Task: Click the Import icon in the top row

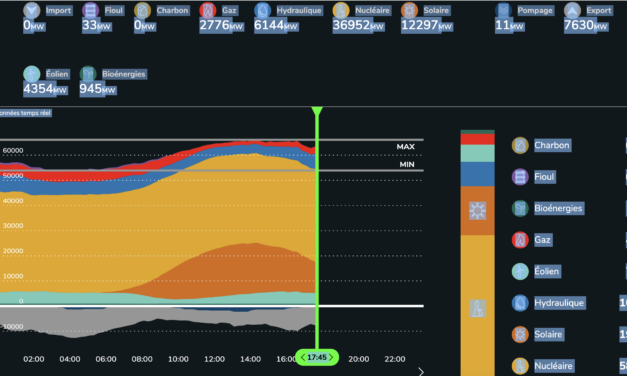Action: click(x=32, y=10)
